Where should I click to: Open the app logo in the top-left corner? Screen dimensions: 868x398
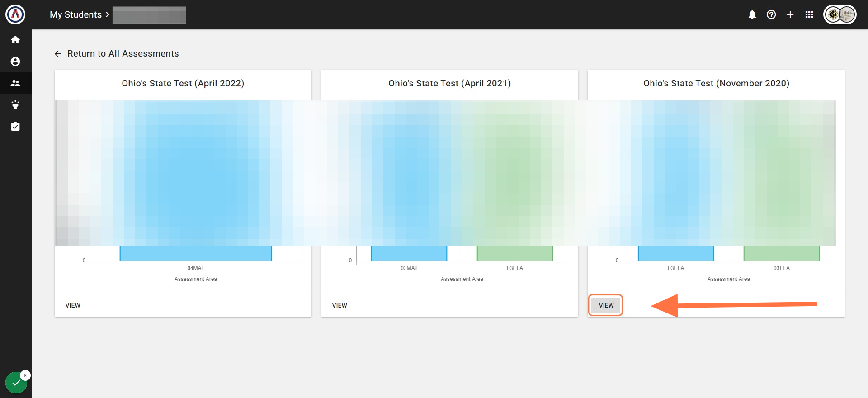click(15, 14)
